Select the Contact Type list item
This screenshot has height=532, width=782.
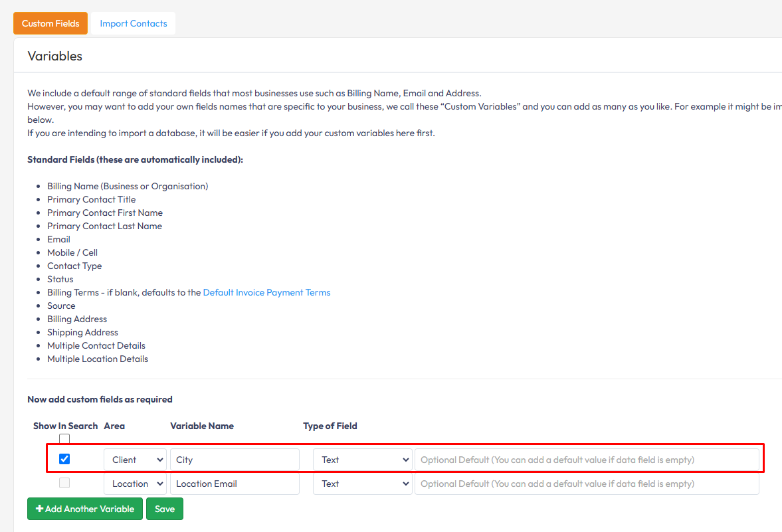[x=74, y=266]
